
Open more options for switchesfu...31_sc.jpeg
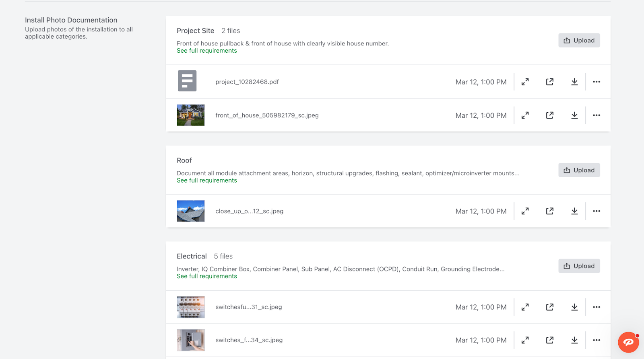coord(596,307)
